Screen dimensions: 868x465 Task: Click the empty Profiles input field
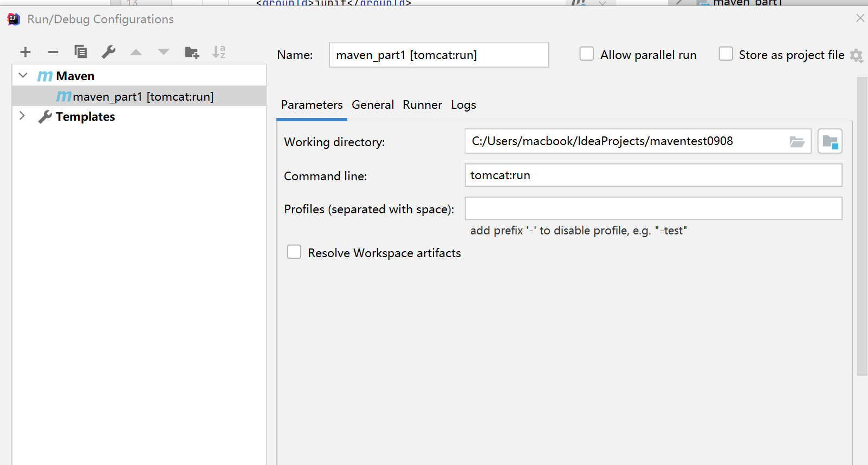653,208
